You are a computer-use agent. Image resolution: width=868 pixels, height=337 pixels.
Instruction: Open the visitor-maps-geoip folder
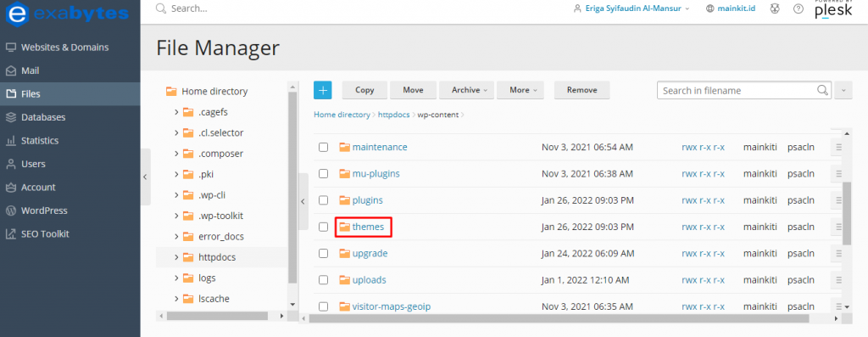coord(392,306)
